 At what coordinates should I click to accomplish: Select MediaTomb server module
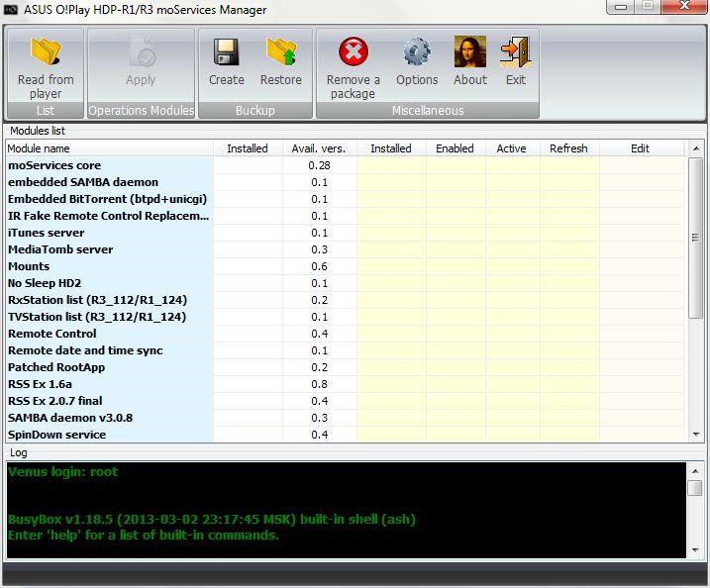tap(345, 249)
